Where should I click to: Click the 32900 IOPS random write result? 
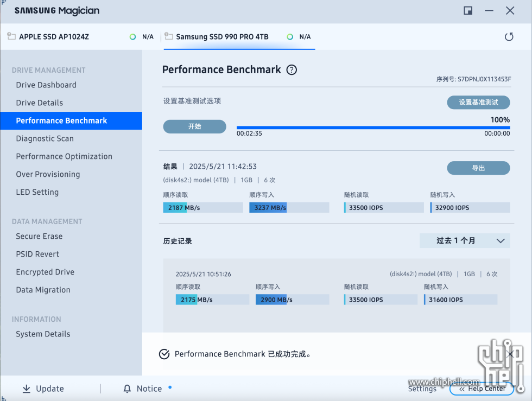(x=470, y=208)
